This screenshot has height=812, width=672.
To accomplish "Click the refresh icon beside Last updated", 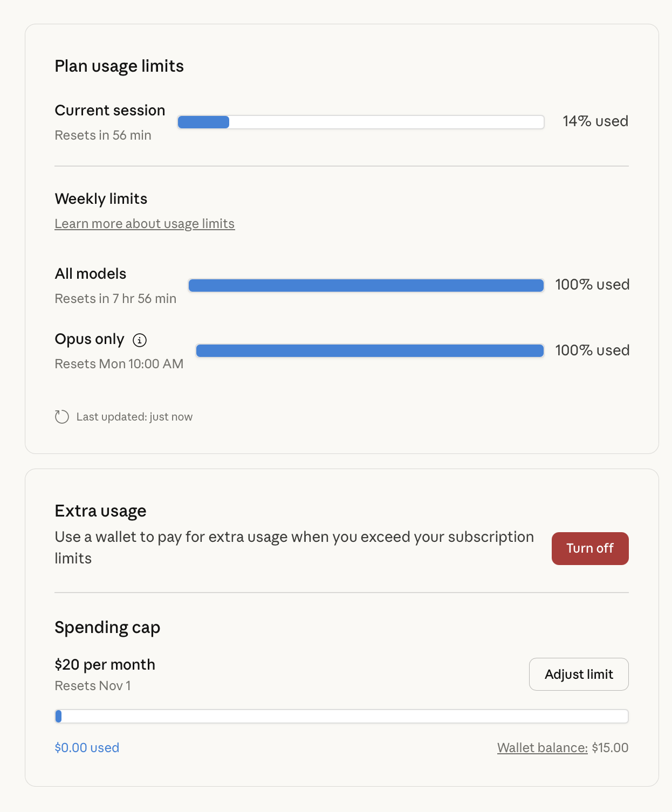I will pyautogui.click(x=61, y=416).
